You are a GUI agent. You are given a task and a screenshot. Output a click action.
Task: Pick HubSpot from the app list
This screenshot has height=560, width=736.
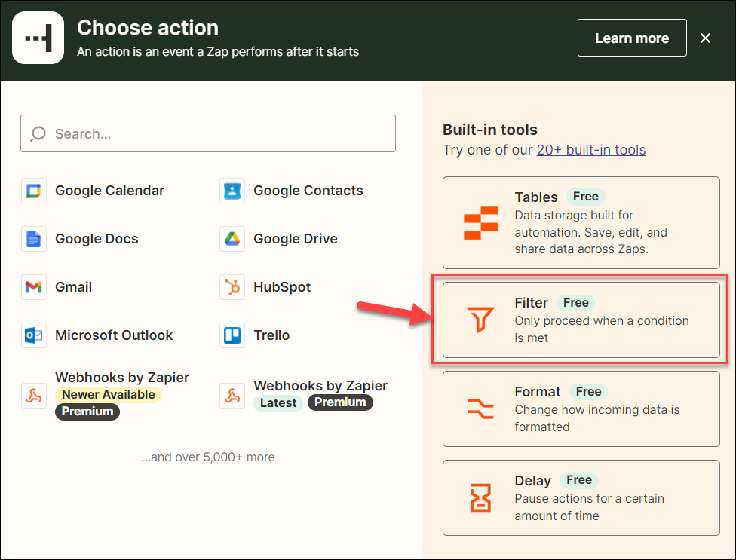pos(282,287)
